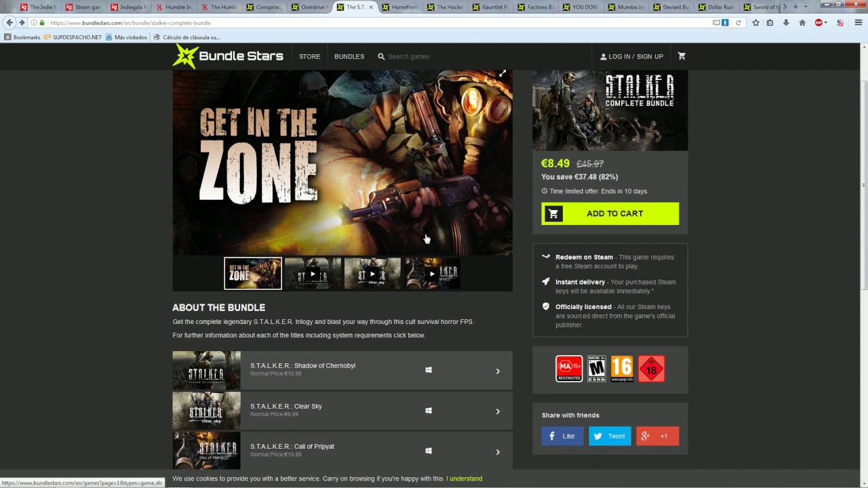Play the Clear Sky video thumbnail
Viewport: 868px width, 488px height.
point(372,273)
